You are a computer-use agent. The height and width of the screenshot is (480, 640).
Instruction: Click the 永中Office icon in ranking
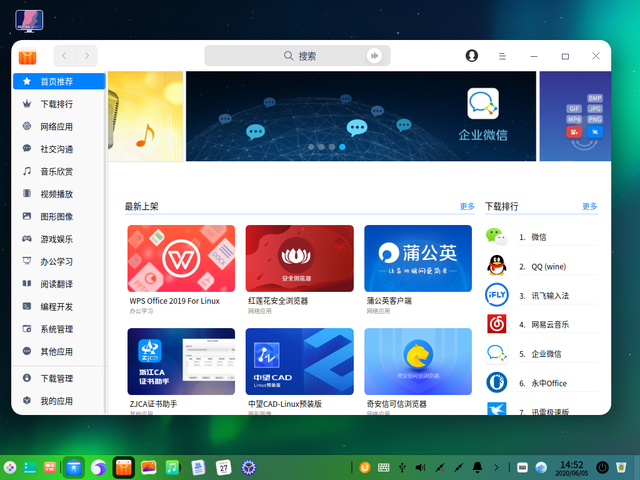pos(497,383)
